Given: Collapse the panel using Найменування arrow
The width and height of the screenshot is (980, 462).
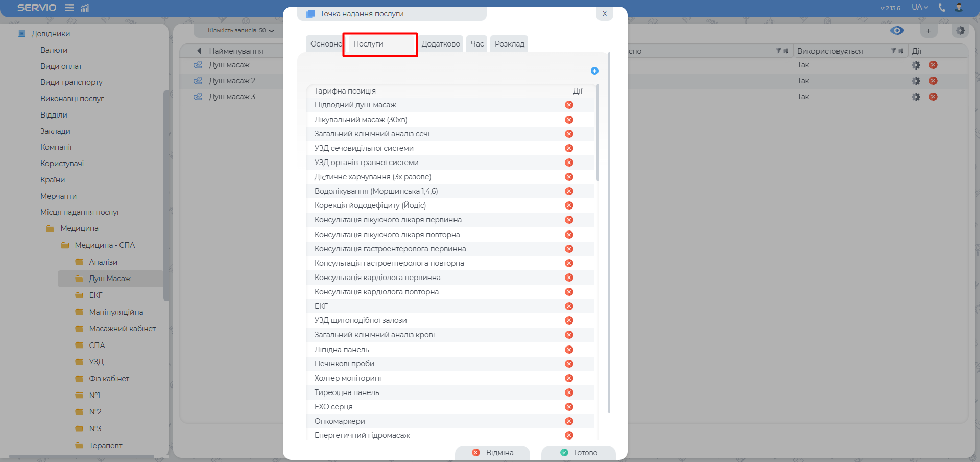Looking at the screenshot, I should pos(199,51).
